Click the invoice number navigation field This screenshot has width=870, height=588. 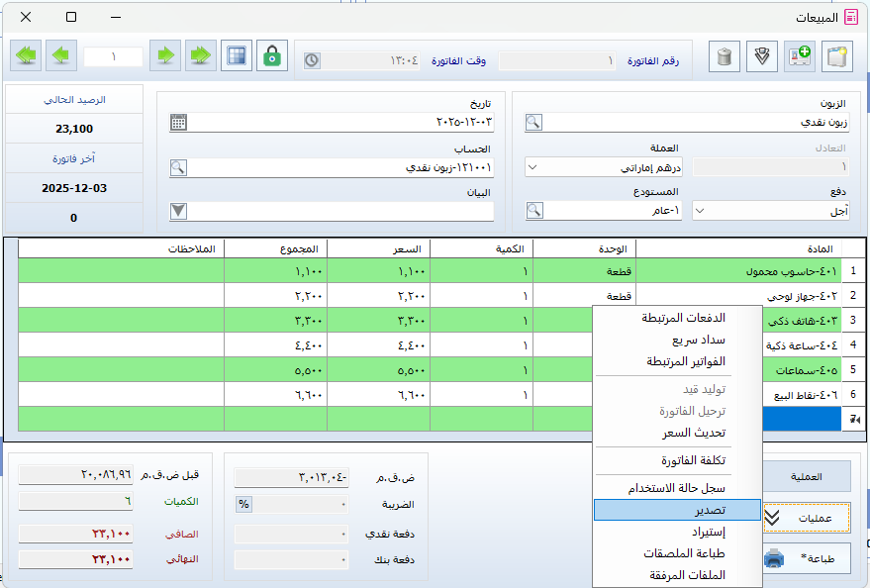pos(113,56)
